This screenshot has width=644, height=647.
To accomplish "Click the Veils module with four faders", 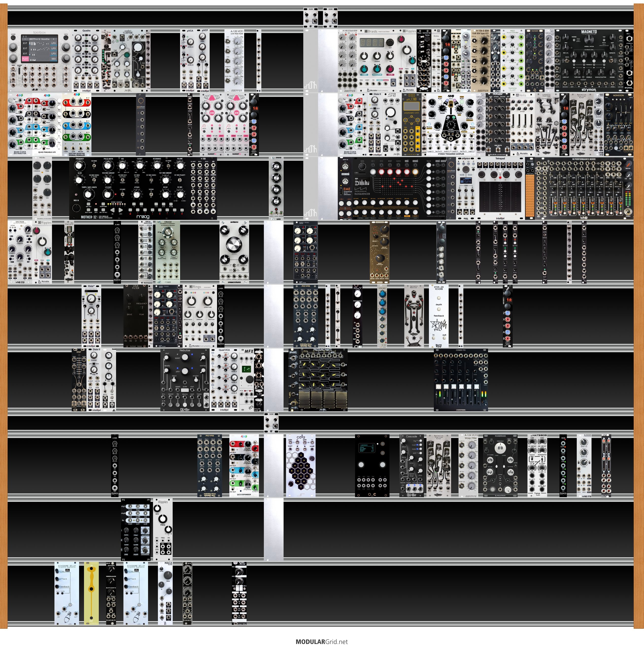I will pos(522,124).
